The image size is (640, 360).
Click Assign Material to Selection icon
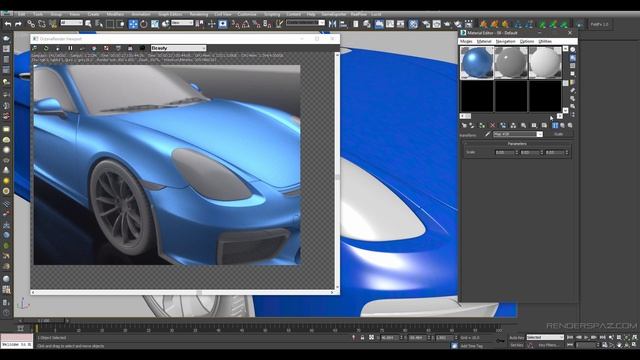click(482, 125)
